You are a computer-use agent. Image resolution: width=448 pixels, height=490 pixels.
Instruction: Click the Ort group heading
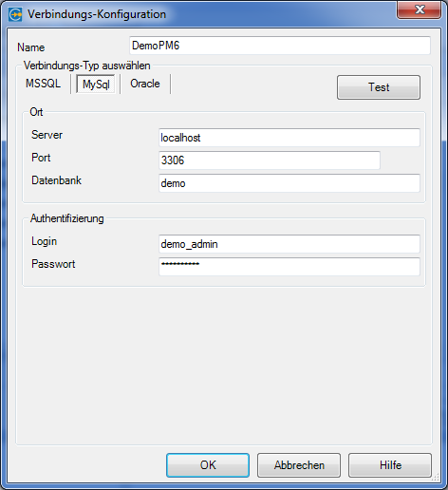click(36, 112)
